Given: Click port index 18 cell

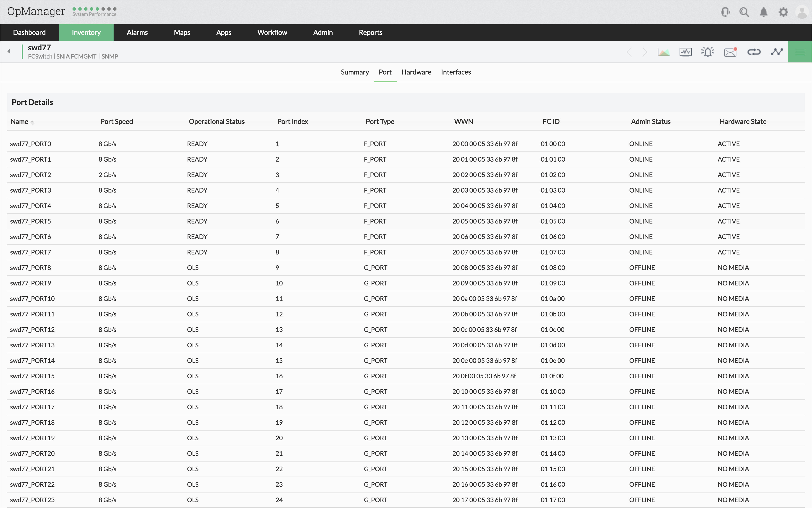Looking at the screenshot, I should [279, 407].
